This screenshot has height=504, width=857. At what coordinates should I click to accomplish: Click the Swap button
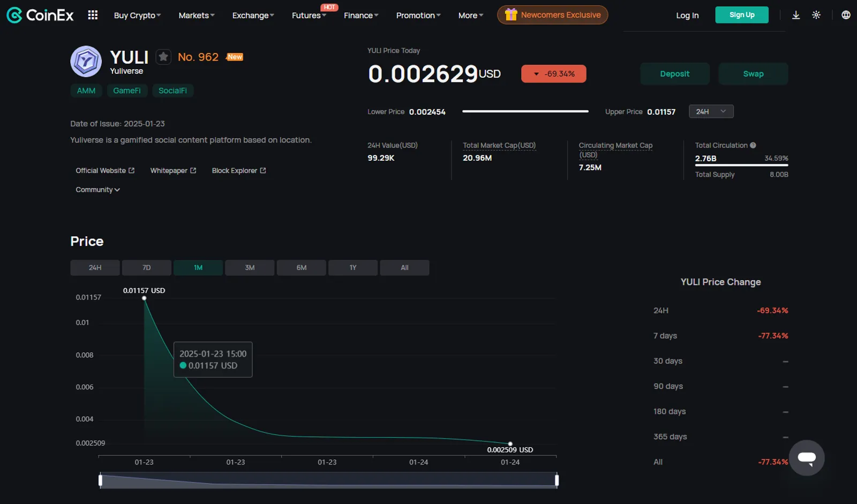[x=753, y=74]
